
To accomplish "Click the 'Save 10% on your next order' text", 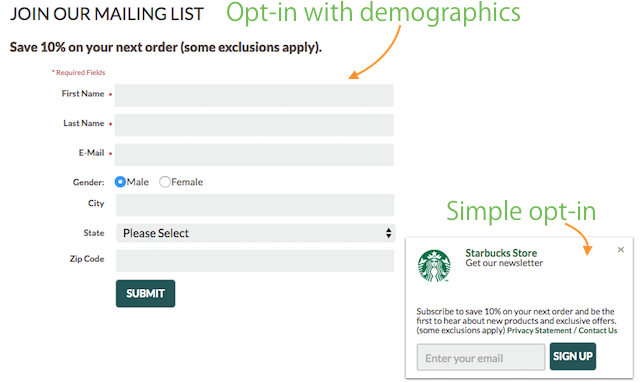I will click(166, 47).
